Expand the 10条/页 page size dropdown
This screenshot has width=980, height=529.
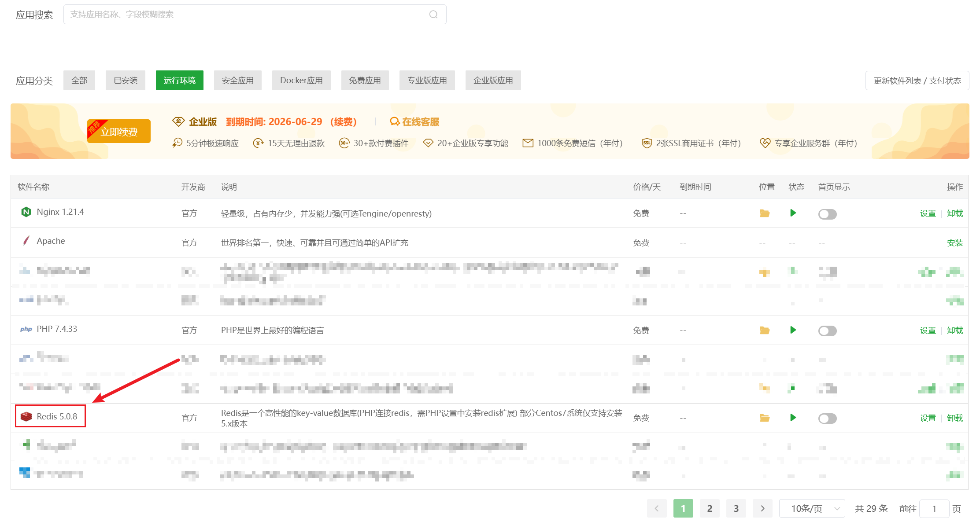tap(812, 509)
